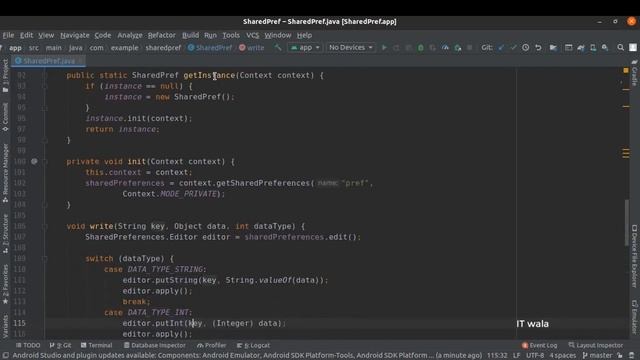Open Project Structure folder icon

(x=553, y=48)
